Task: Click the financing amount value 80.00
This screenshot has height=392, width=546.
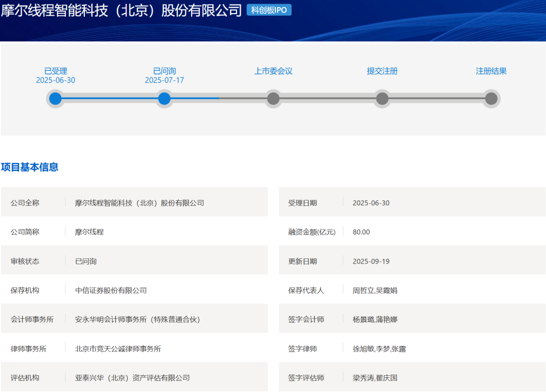Action: [x=361, y=232]
